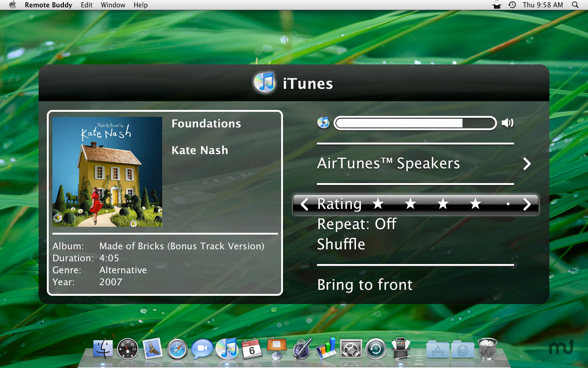Toggle the Repeat: Off option
This screenshot has height=368, width=588.
click(356, 224)
